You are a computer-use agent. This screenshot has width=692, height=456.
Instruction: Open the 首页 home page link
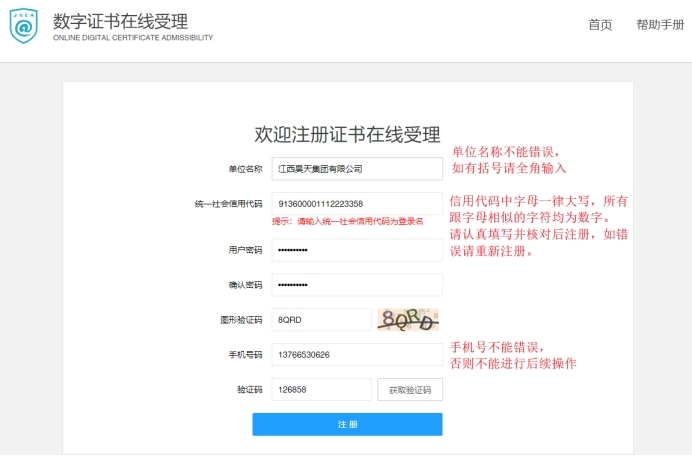[600, 26]
